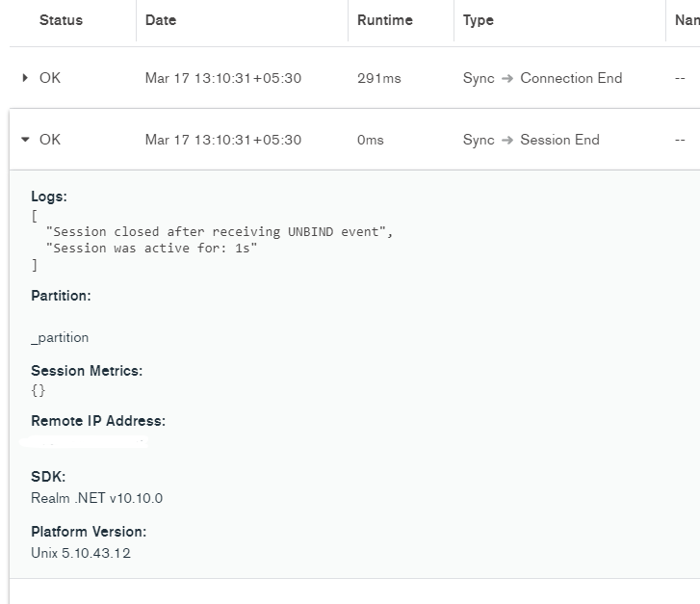Expand the Connection End log row

(x=25, y=78)
